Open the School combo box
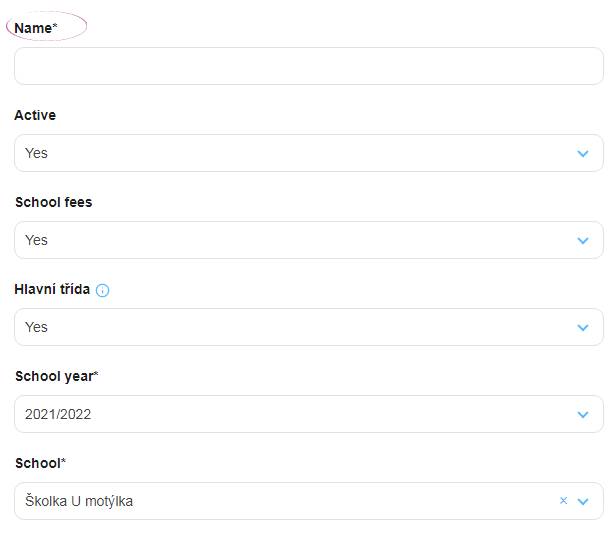This screenshot has height=533, width=615. (x=309, y=501)
